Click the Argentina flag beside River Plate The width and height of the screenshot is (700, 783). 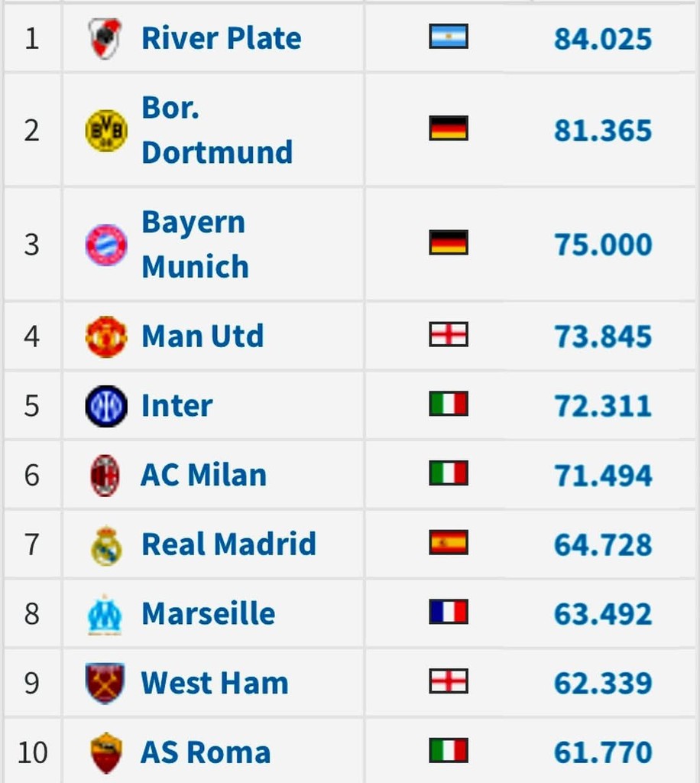[449, 37]
